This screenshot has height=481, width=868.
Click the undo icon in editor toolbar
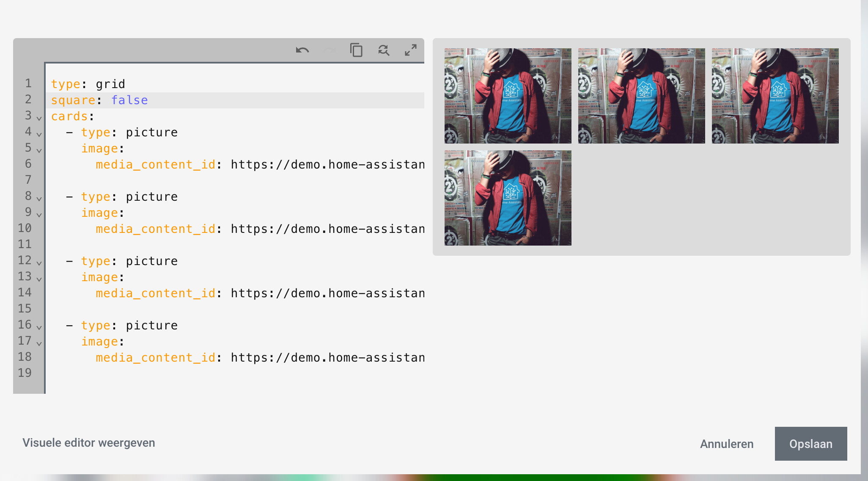click(x=302, y=50)
